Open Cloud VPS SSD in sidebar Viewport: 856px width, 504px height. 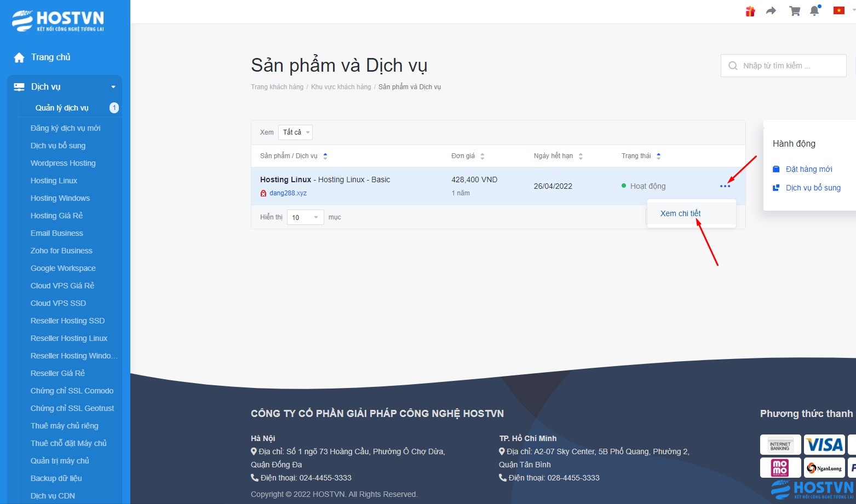(x=58, y=303)
